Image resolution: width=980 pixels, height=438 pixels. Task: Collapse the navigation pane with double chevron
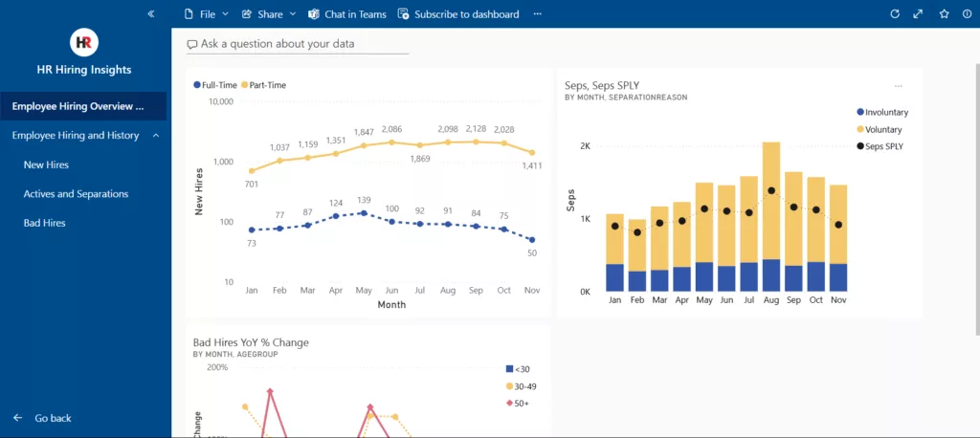tap(150, 13)
